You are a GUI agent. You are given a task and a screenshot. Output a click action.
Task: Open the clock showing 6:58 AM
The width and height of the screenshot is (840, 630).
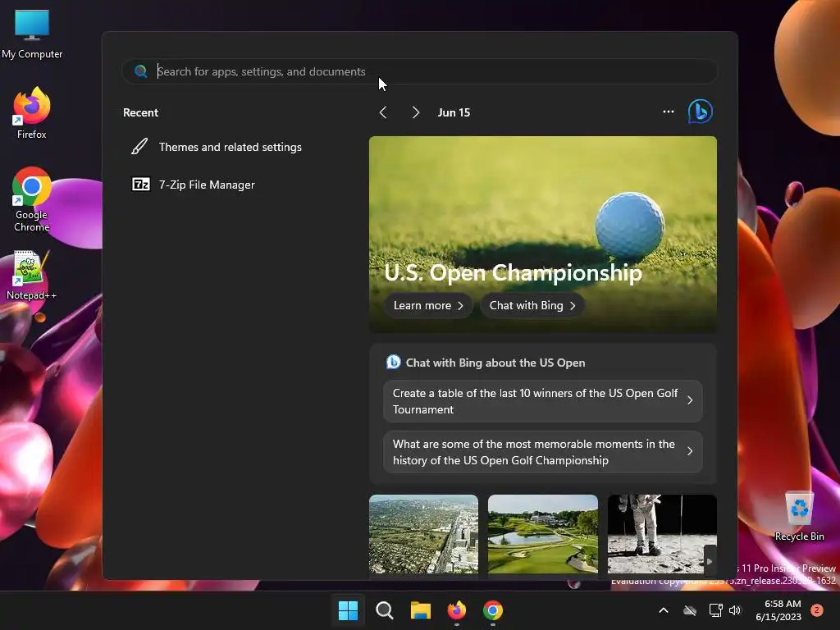coord(778,610)
